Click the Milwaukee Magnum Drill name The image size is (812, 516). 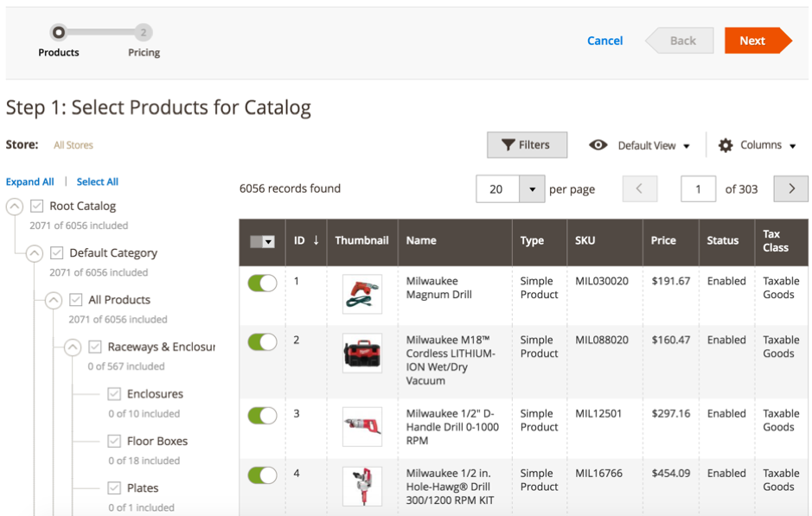click(x=438, y=288)
